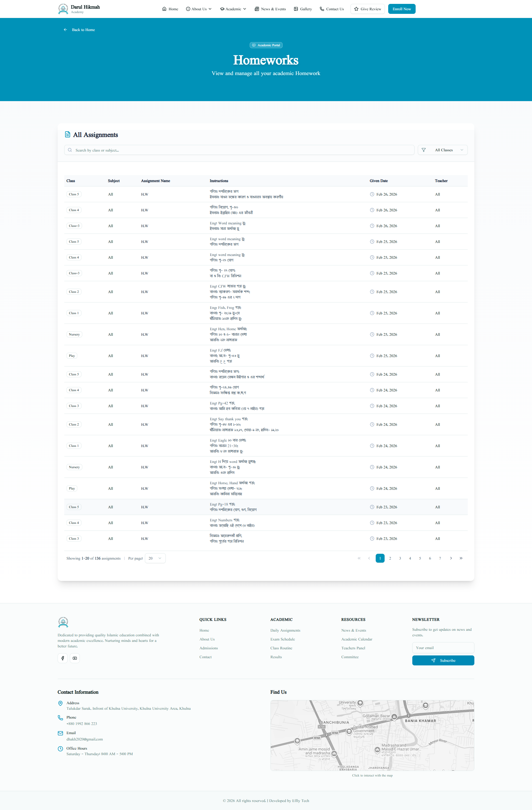
Task: Go to pagination page 7
Action: pyautogui.click(x=440, y=558)
